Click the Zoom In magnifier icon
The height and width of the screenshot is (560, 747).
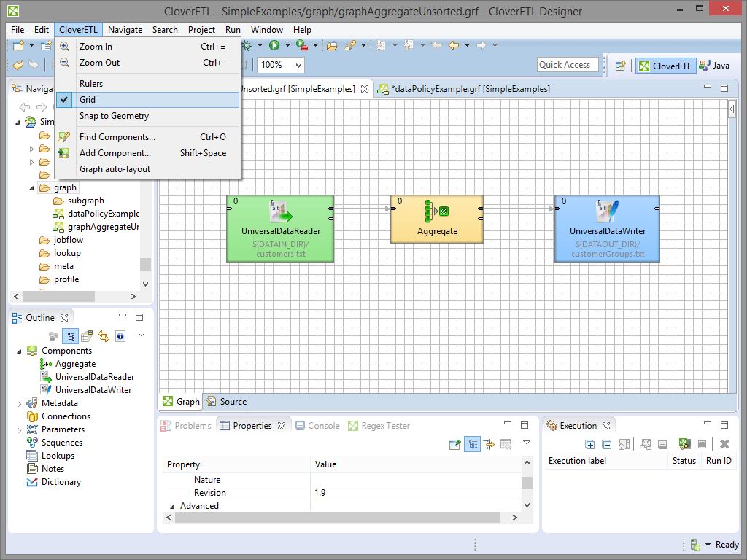[65, 47]
